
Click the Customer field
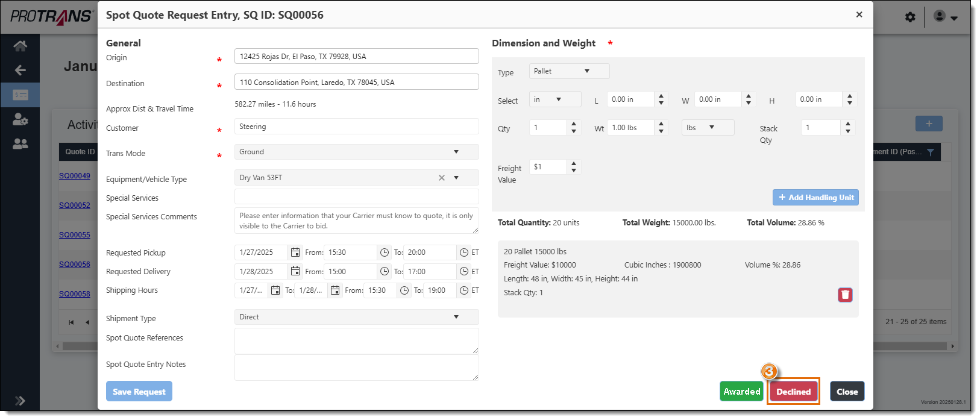[356, 127]
